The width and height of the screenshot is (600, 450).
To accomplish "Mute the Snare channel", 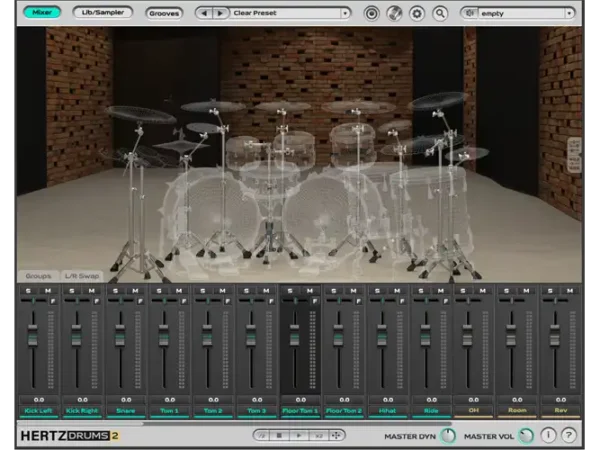I will click(x=135, y=291).
